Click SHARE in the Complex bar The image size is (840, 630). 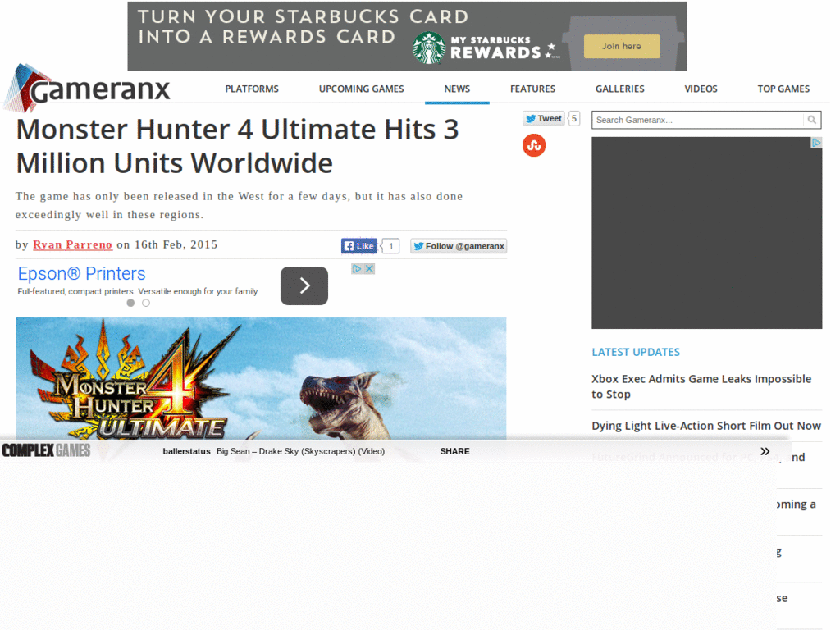pyautogui.click(x=454, y=452)
